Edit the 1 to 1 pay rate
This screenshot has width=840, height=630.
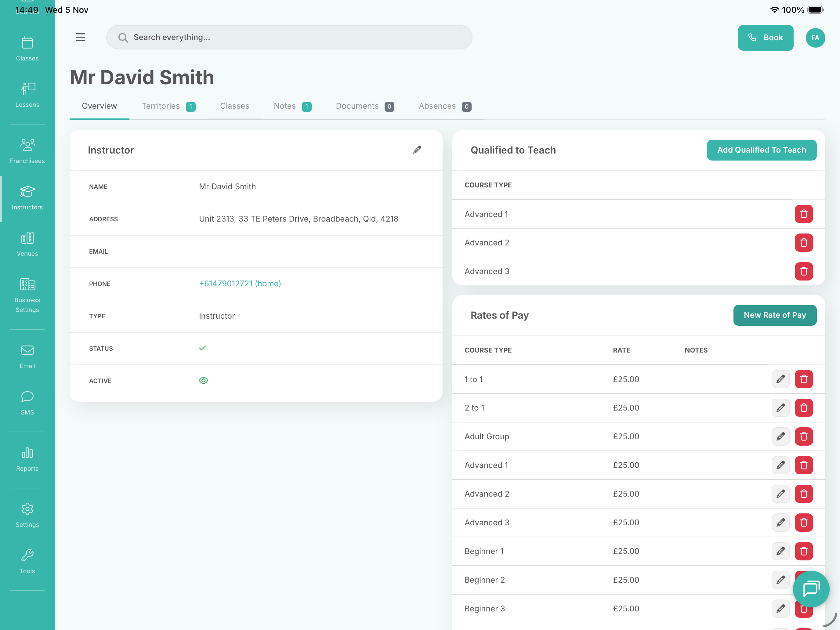(x=780, y=379)
